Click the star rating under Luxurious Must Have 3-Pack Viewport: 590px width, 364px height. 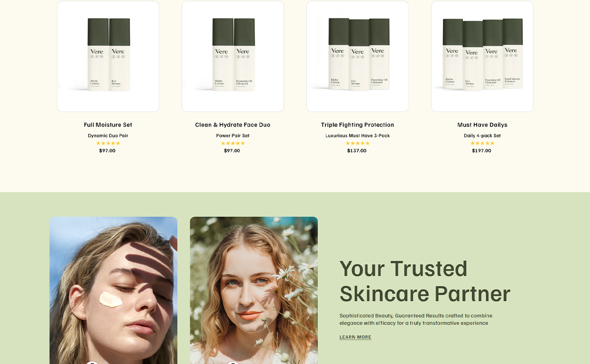coord(358,143)
